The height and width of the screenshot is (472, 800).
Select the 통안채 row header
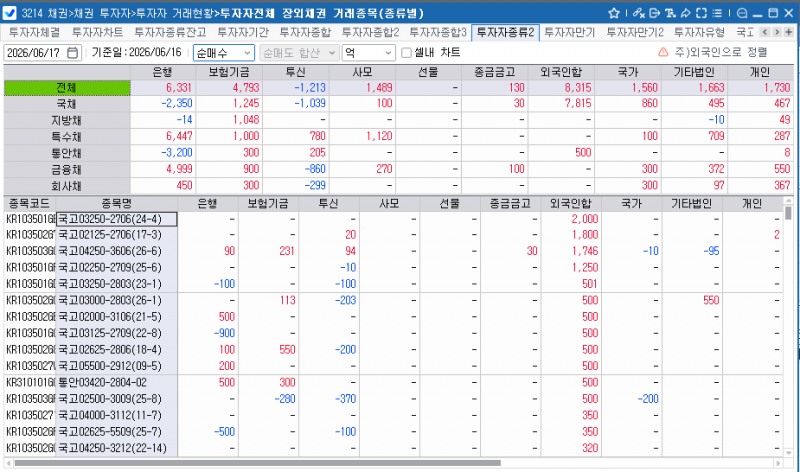(x=67, y=153)
